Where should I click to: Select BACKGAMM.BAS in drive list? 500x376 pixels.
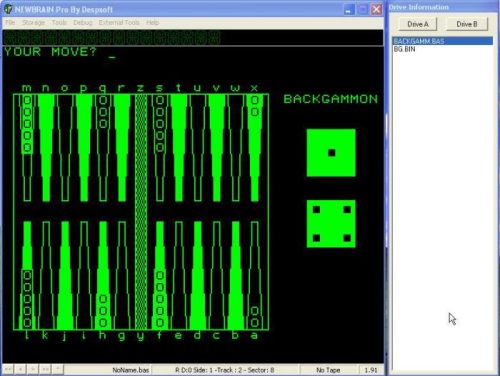click(x=442, y=41)
